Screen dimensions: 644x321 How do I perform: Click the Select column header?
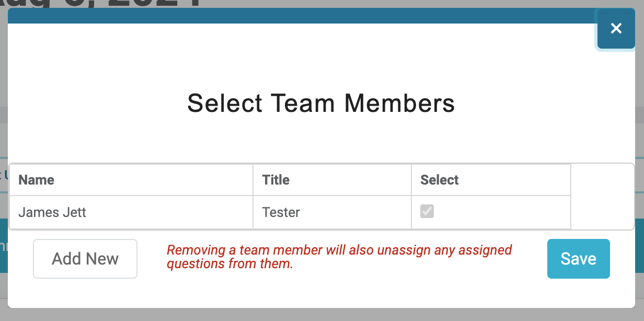[440, 180]
